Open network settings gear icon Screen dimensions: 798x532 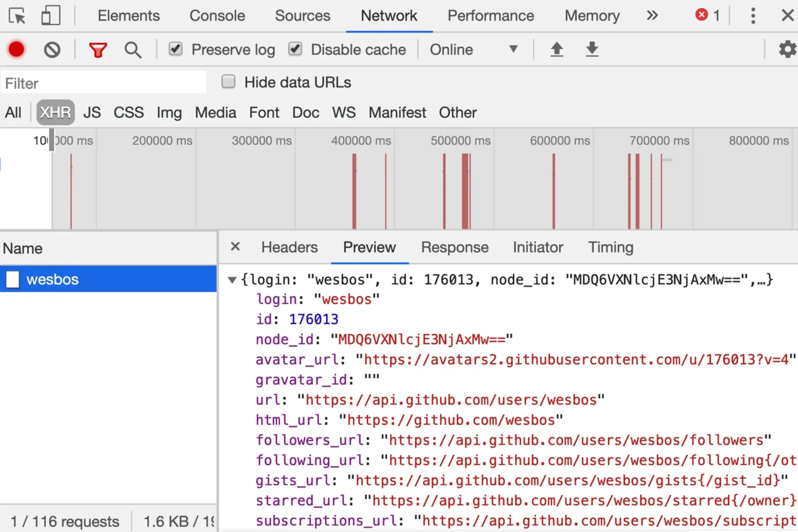tap(788, 50)
